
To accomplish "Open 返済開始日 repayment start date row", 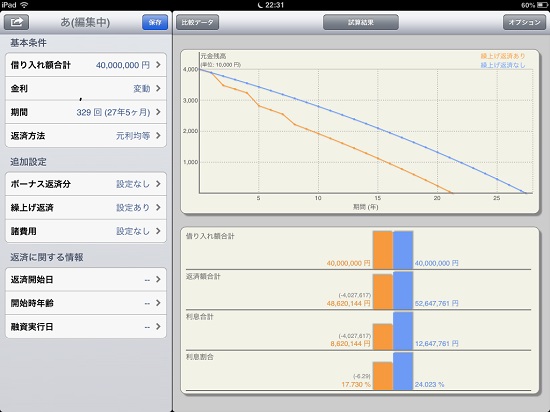I will (86, 279).
